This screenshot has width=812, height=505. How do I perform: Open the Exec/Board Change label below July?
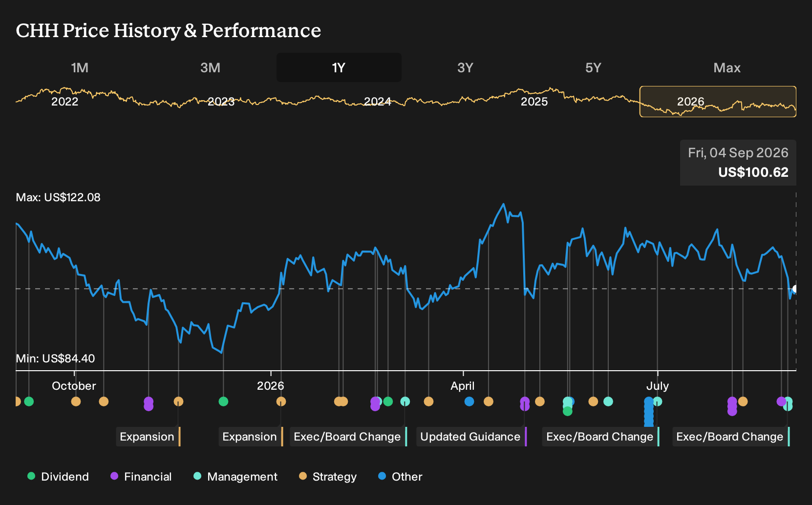(x=601, y=437)
